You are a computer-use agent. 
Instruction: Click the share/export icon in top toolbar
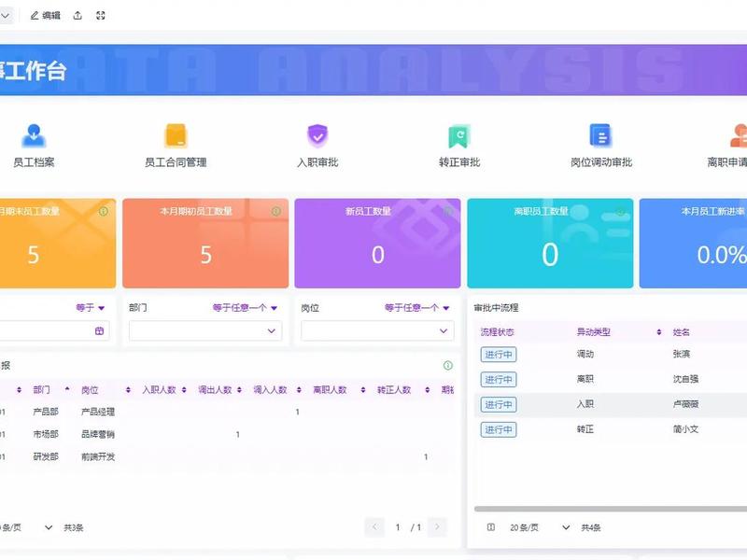click(78, 16)
